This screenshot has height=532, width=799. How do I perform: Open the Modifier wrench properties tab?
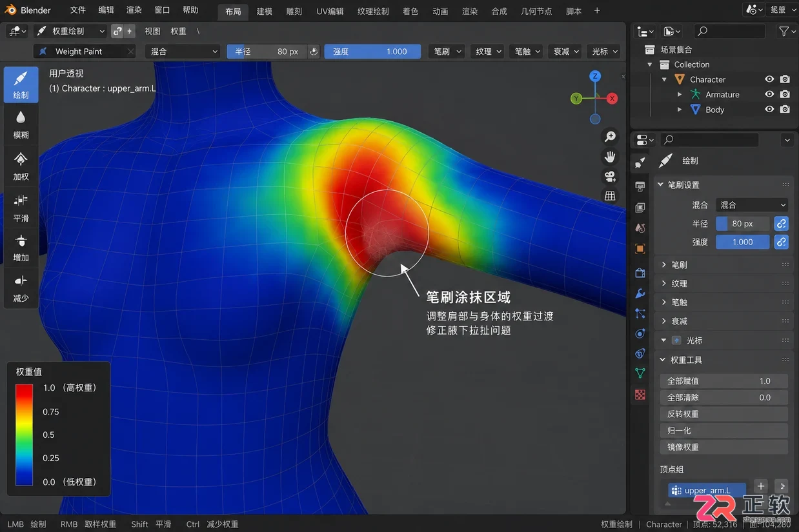point(640,293)
